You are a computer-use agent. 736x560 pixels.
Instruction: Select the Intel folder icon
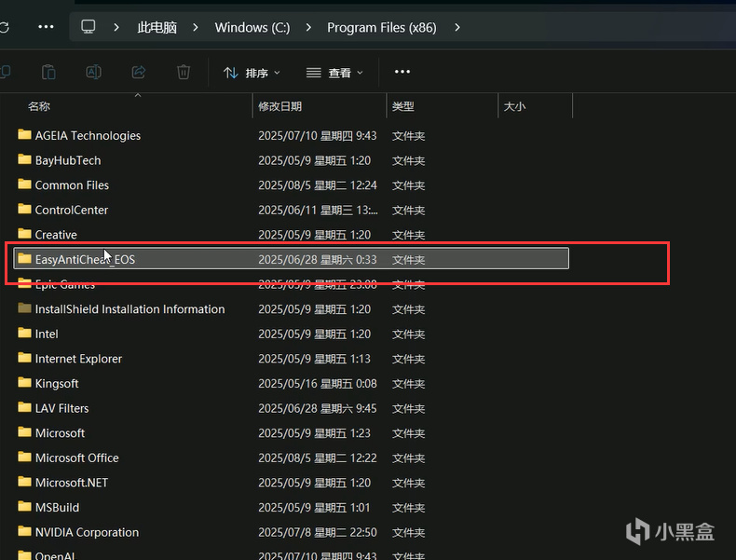tap(24, 334)
